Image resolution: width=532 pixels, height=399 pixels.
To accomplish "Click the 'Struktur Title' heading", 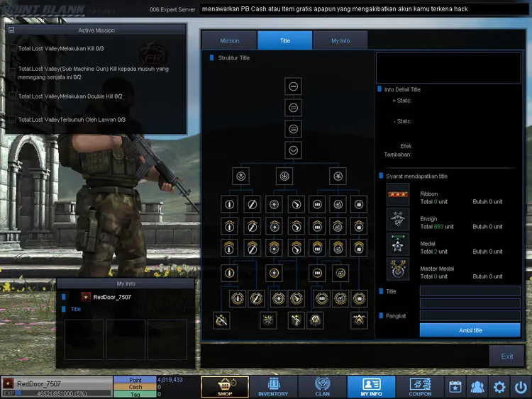I will 234,58.
